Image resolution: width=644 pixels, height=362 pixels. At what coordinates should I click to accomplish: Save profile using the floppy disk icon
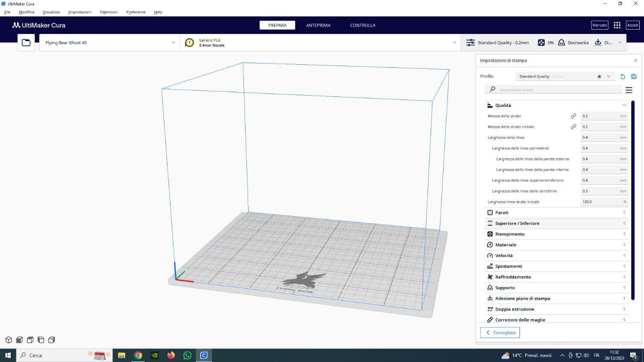point(634,76)
